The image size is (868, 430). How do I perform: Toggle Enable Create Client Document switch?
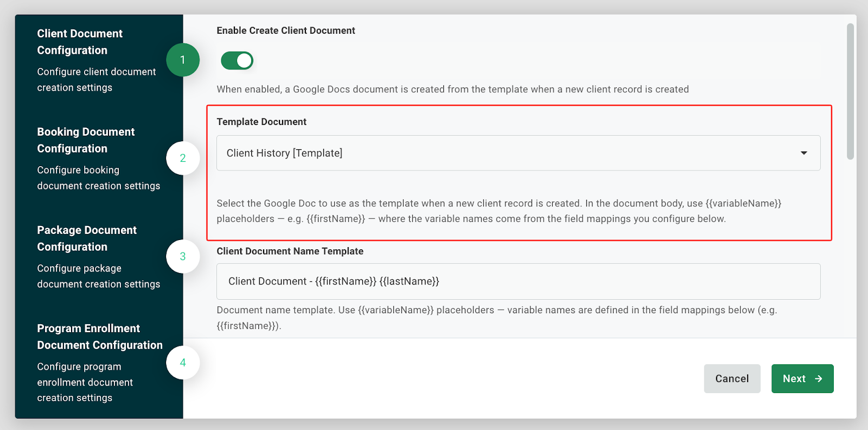pos(237,61)
